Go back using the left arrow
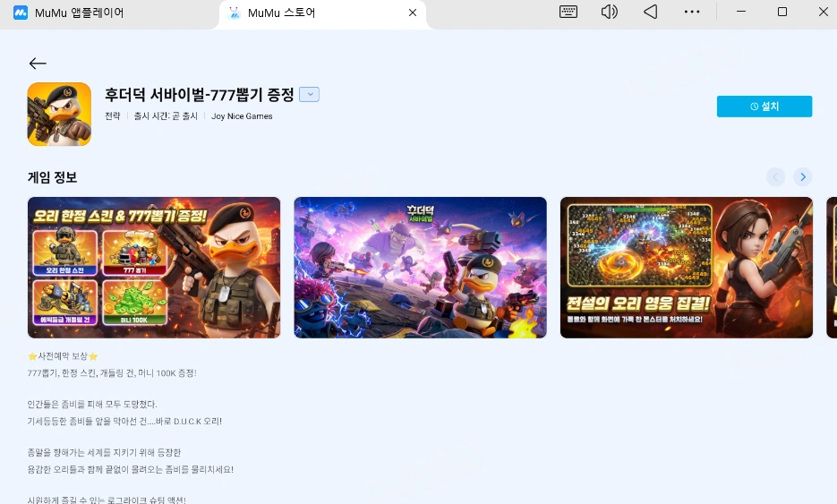Image resolution: width=837 pixels, height=504 pixels. pos(38,64)
